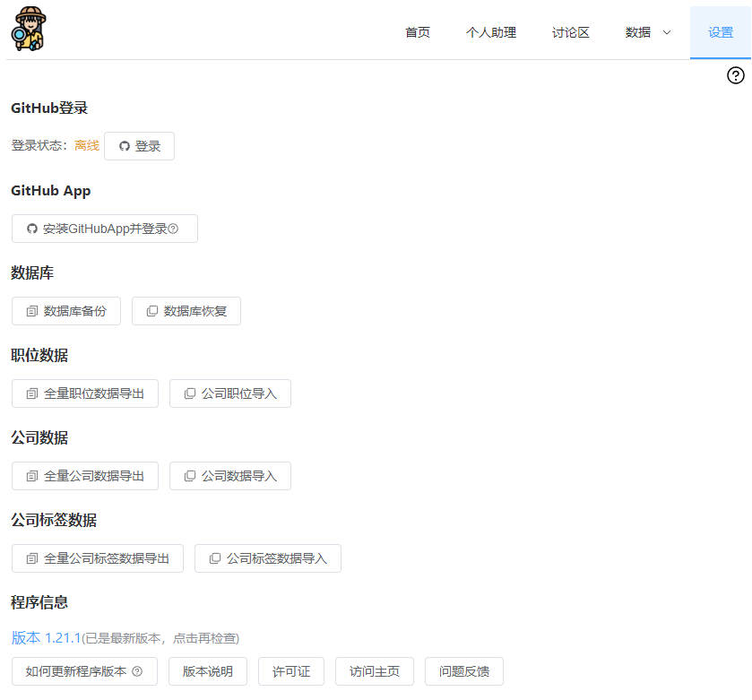Click 数据库备份 button
The image size is (752, 700).
(66, 311)
